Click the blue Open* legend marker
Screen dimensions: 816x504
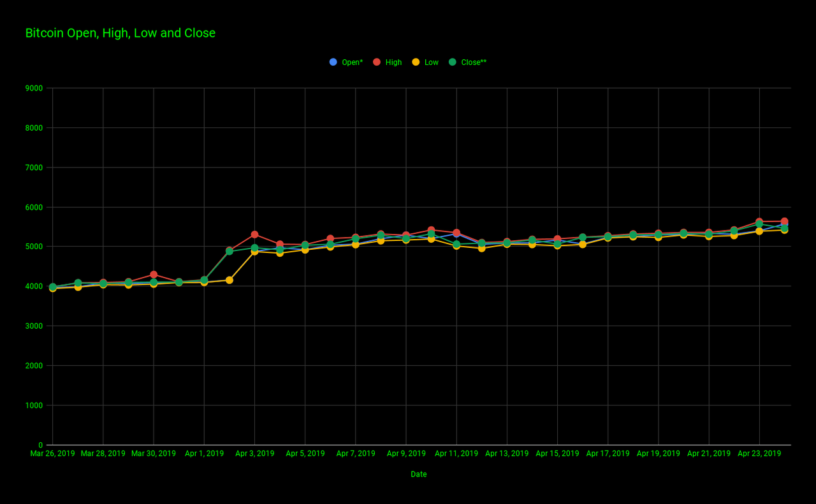333,62
